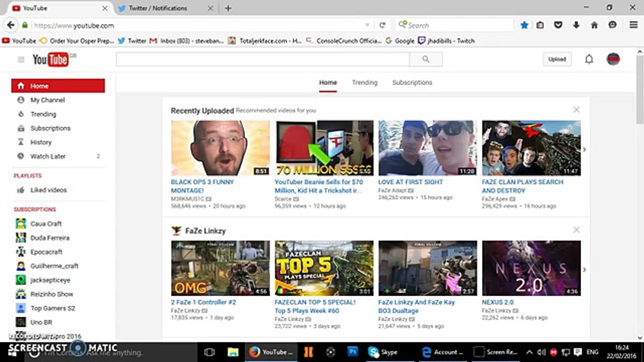The width and height of the screenshot is (644, 362).
Task: Open Firefox downloads arrow
Action: click(576, 25)
